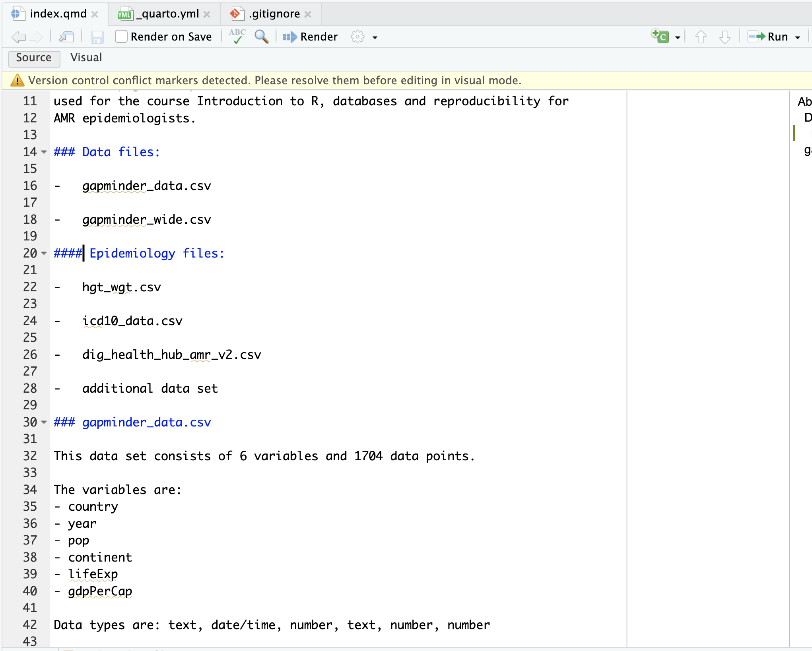Click the 'country' variable line
The image size is (812, 651).
point(93,507)
